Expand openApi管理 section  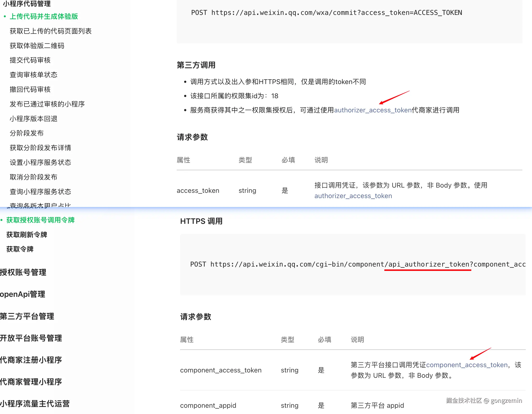(23, 294)
